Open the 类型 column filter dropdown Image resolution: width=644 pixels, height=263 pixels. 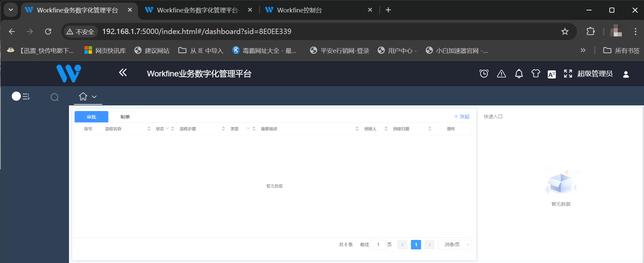click(x=248, y=129)
